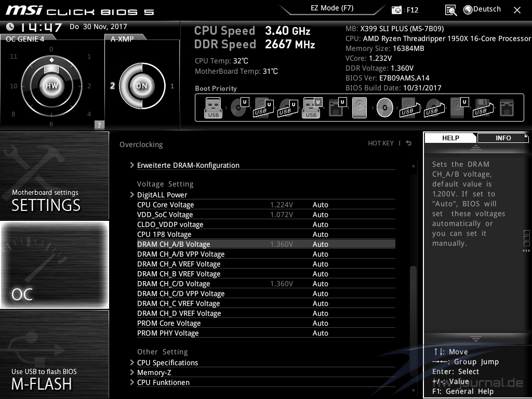The image size is (532, 399).
Task: Select the network boot device with U badge
Action: click(x=338, y=108)
